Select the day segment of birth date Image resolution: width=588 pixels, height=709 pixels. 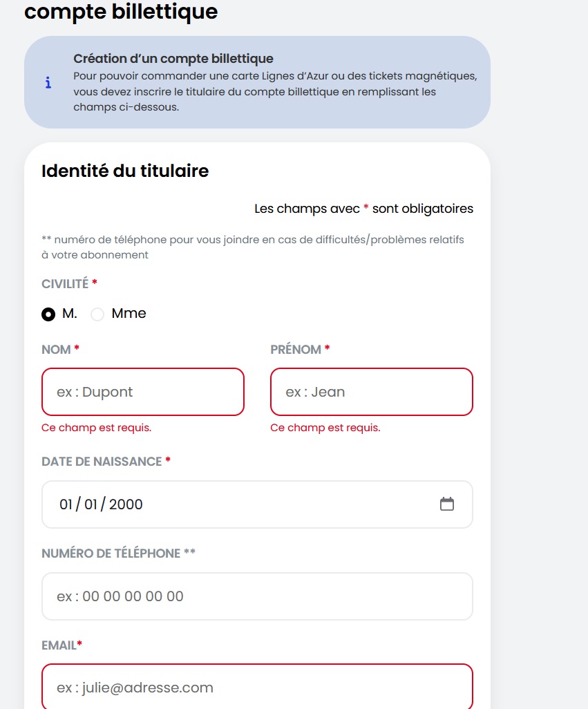[66, 504]
